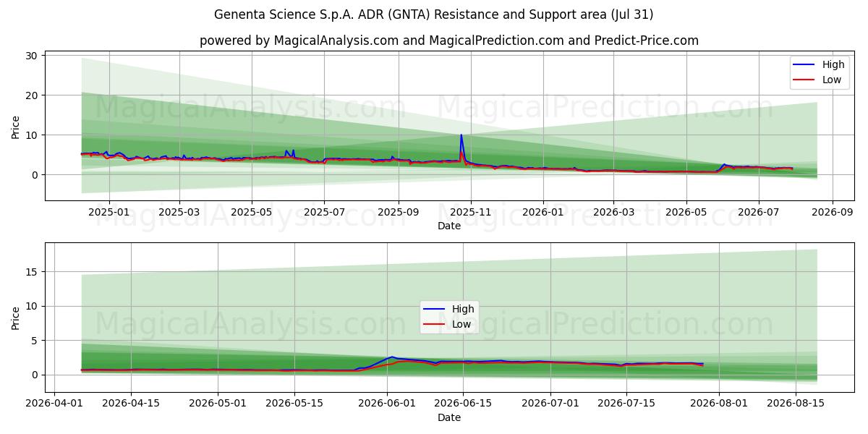The width and height of the screenshot is (868, 434).
Task: Click the 2025-05 tick label
Action: point(252,212)
